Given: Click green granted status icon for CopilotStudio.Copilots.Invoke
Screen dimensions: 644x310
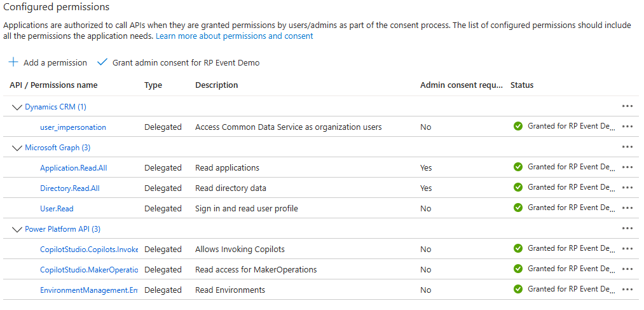Looking at the screenshot, I should 518,248.
